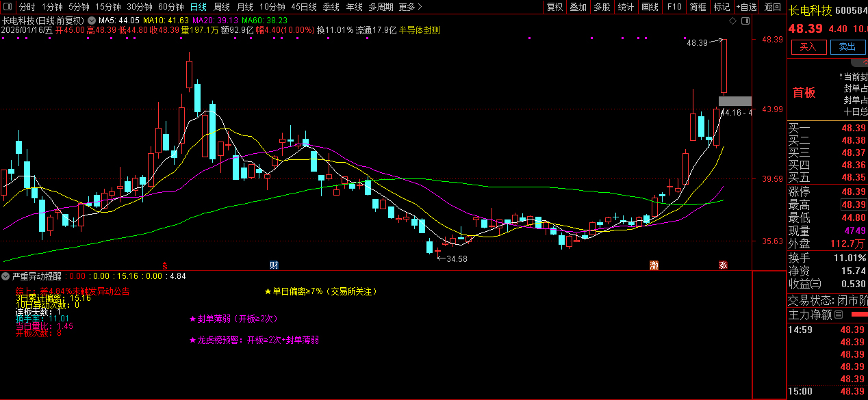Click the blue 卖出 sell button
The width and height of the screenshot is (868, 400).
click(x=847, y=46)
